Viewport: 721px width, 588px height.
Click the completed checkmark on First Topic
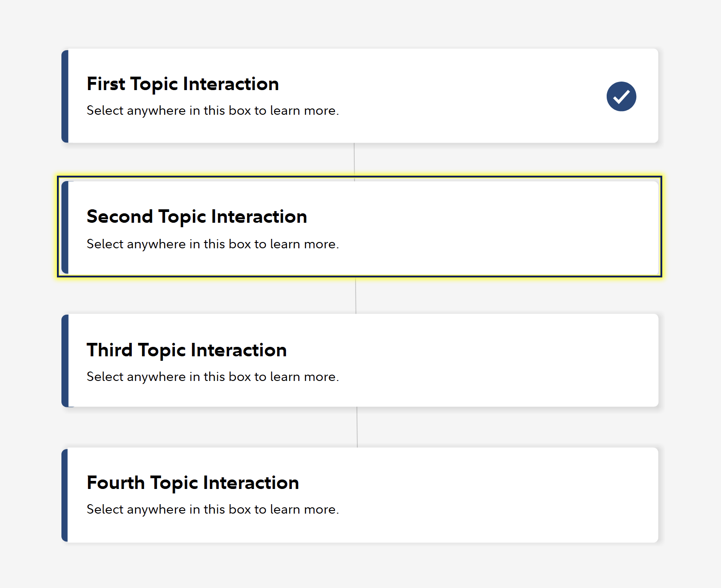(x=621, y=96)
